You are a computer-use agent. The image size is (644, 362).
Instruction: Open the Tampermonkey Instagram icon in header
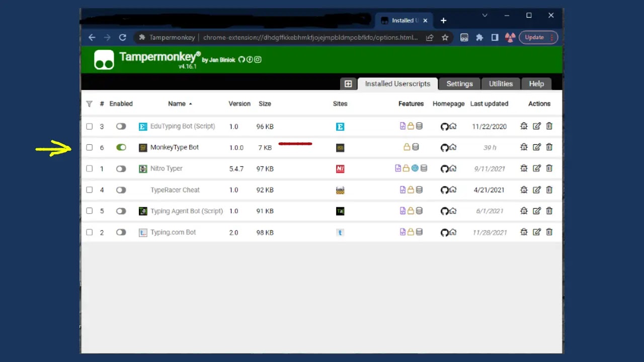pyautogui.click(x=258, y=59)
